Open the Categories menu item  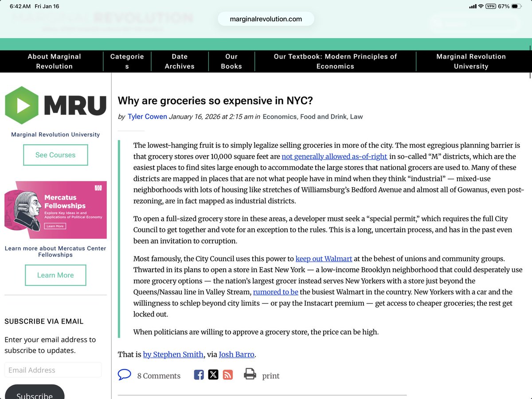click(x=127, y=61)
